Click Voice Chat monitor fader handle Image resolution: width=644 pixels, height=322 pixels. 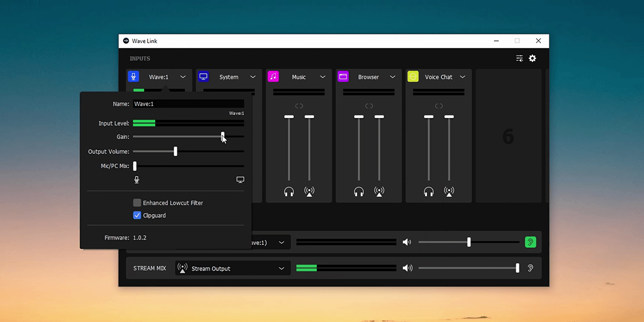429,117
